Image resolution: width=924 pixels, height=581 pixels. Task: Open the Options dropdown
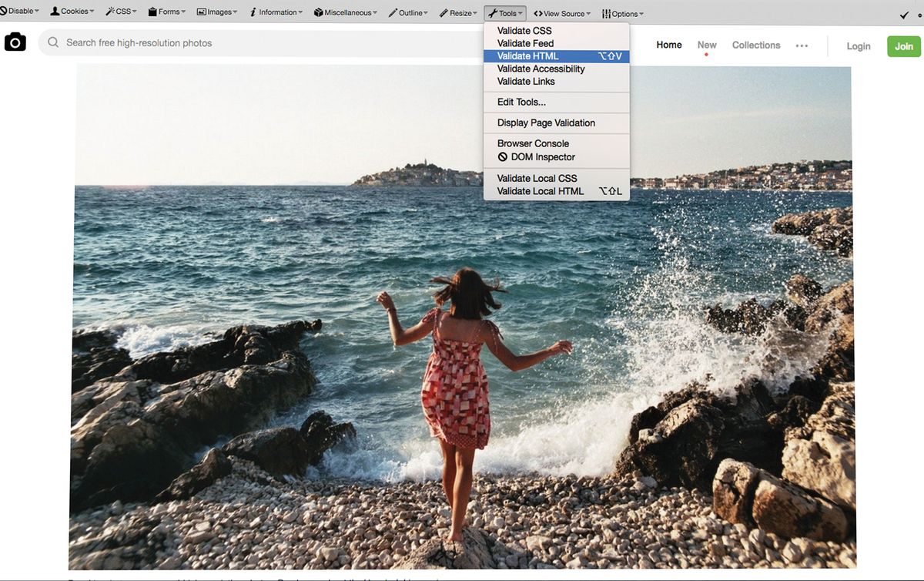tap(622, 13)
